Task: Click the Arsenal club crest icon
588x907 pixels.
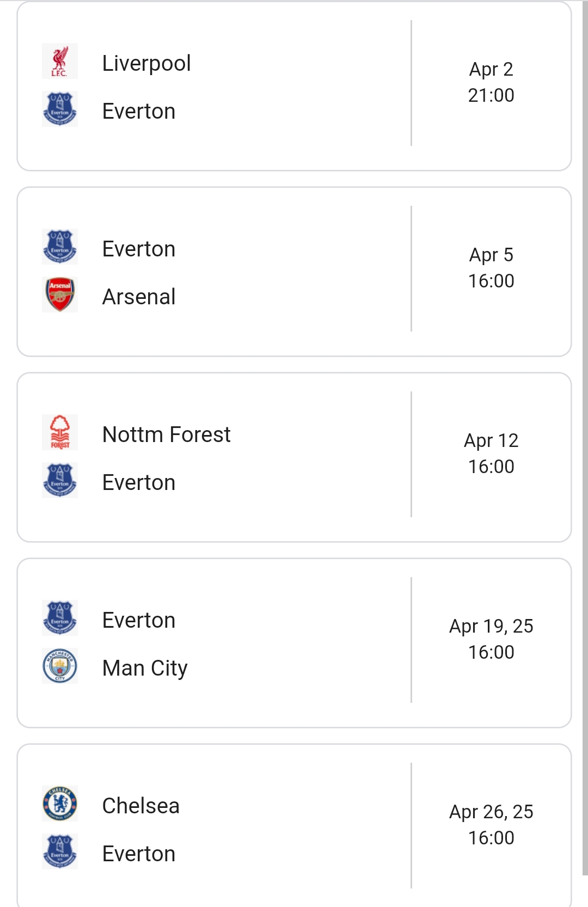Action: 60,295
